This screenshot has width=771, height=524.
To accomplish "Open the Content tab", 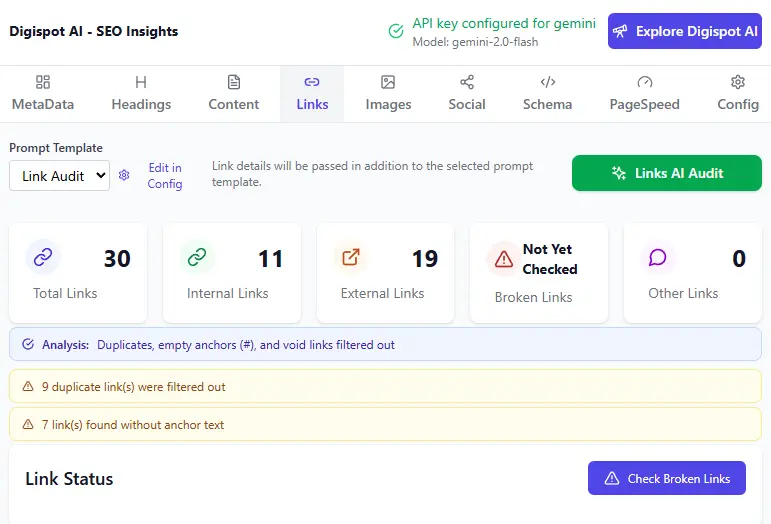I will (234, 94).
